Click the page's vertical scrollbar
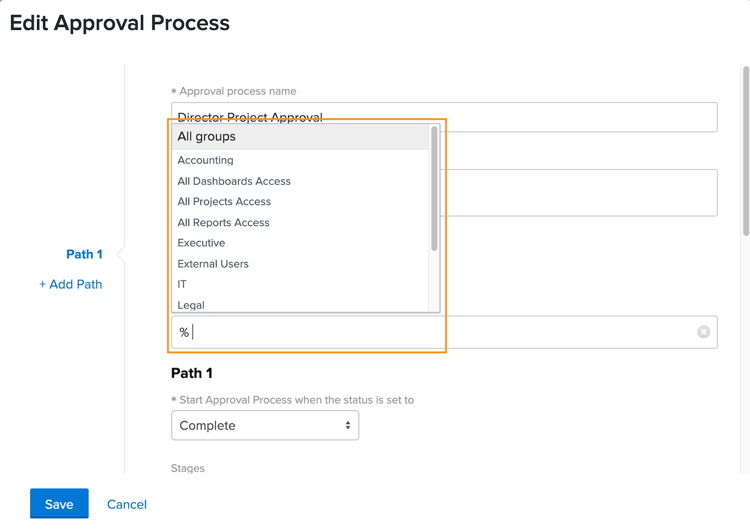This screenshot has width=750, height=532. click(746, 150)
